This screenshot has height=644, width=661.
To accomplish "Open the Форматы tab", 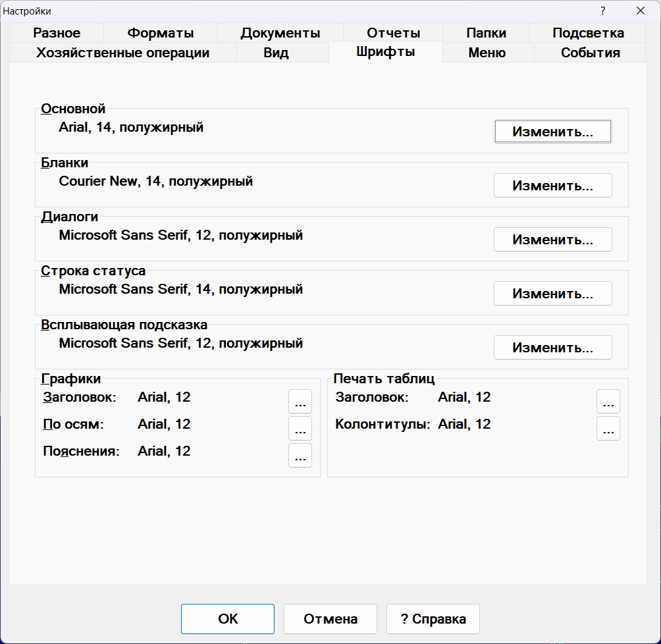I will tap(159, 32).
